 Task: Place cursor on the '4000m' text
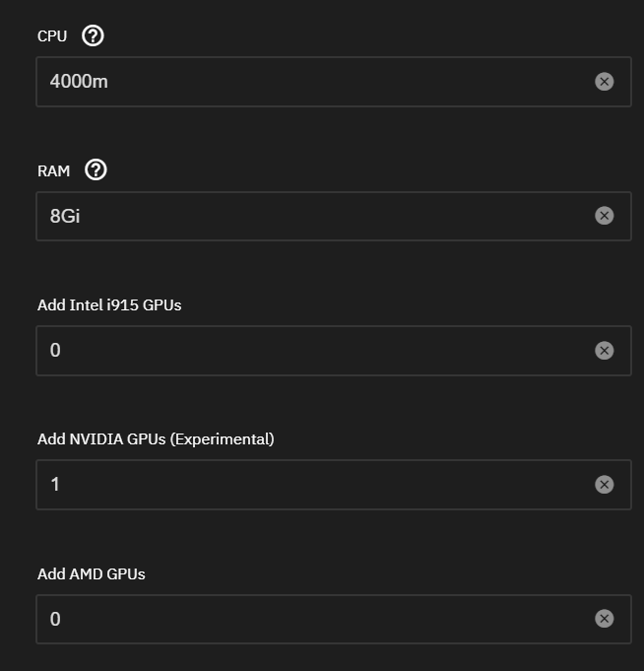point(79,82)
